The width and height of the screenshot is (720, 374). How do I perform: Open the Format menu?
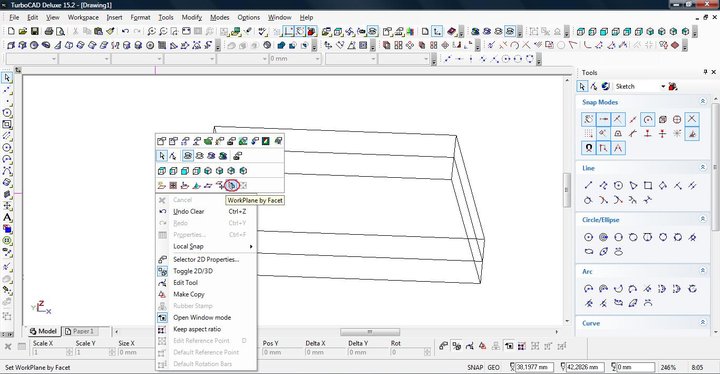coord(140,17)
